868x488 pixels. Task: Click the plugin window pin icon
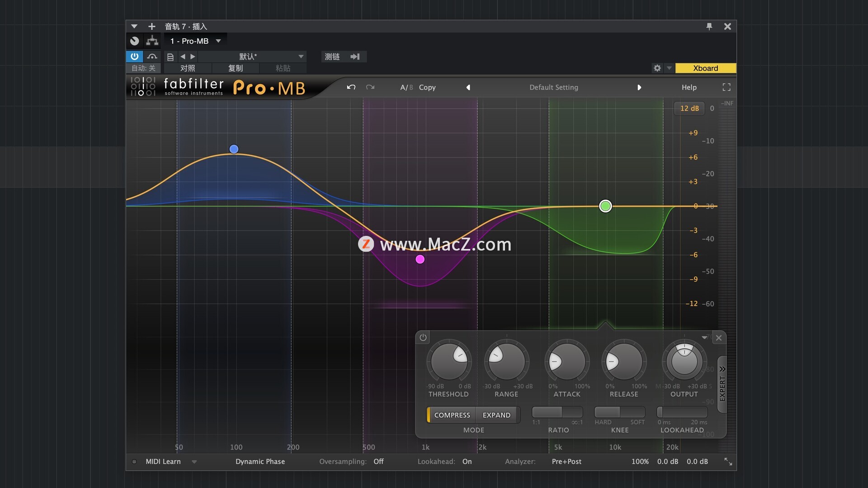pos(709,26)
